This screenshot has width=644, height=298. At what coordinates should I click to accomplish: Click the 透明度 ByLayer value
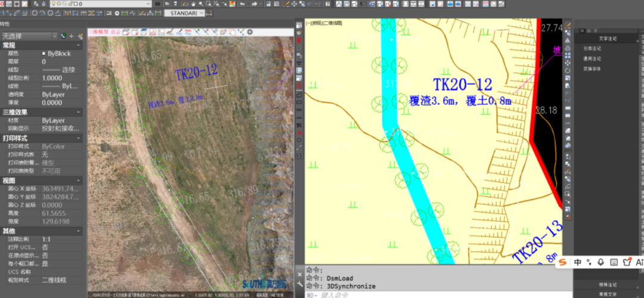pyautogui.click(x=54, y=94)
